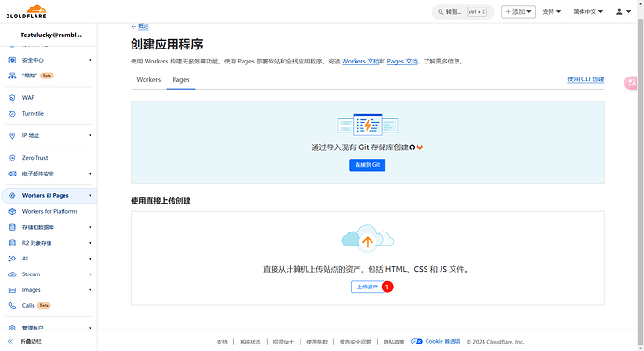Expand the Images section arrow
Screen dimensions: 644x351
click(90, 290)
